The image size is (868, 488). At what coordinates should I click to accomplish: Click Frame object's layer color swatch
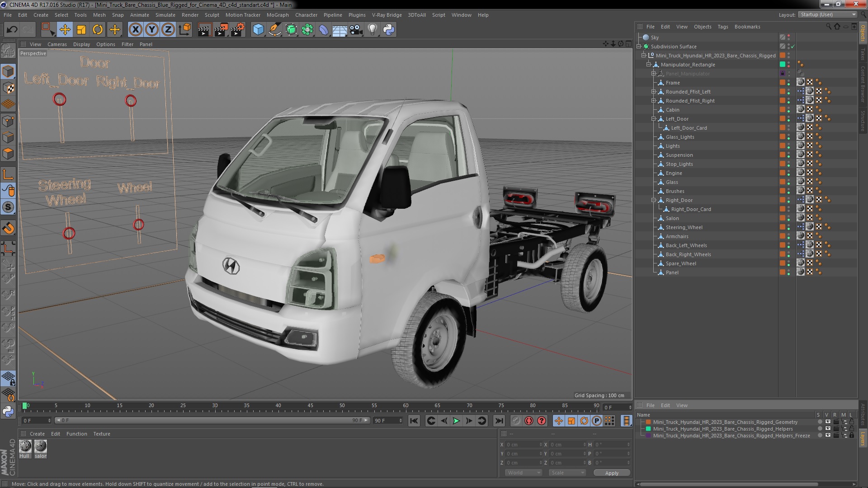click(783, 82)
